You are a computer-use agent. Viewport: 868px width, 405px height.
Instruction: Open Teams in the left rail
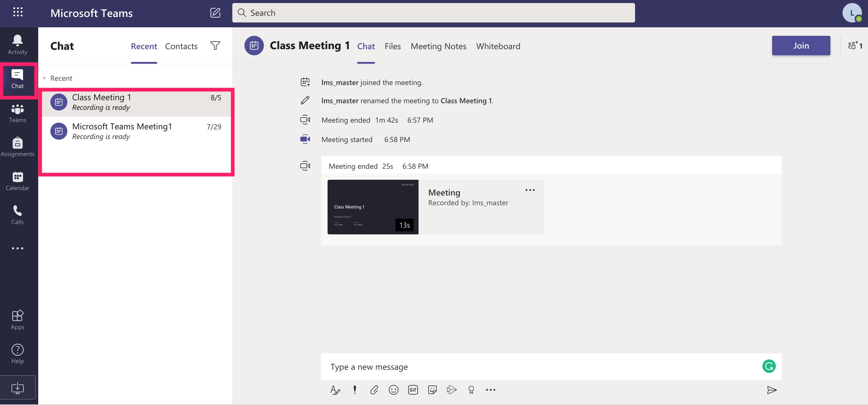pos(18,113)
